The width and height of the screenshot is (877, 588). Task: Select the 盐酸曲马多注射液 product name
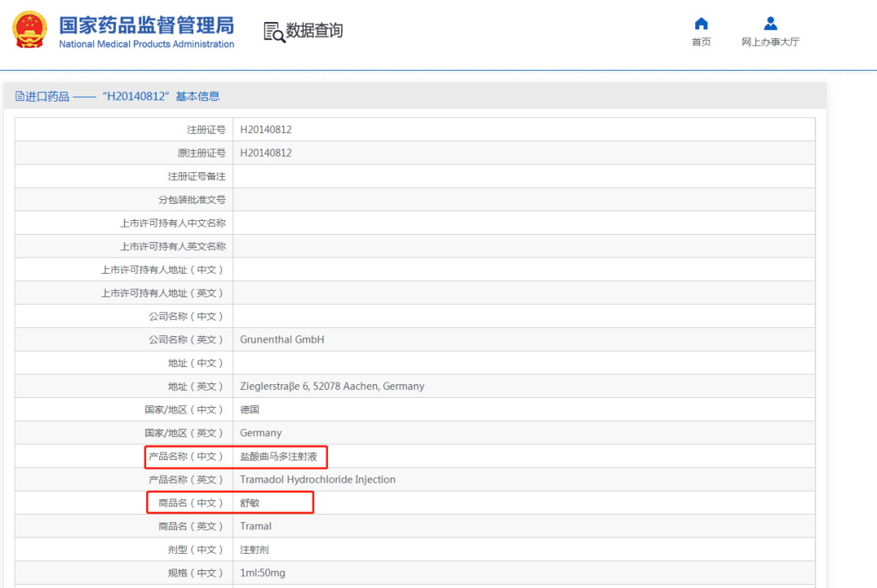pyautogui.click(x=279, y=456)
